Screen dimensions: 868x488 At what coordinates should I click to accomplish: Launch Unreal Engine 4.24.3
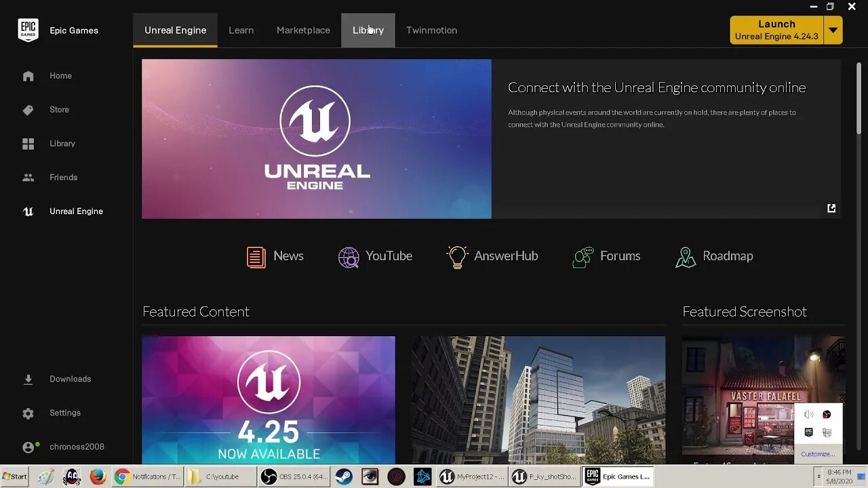[x=776, y=30]
